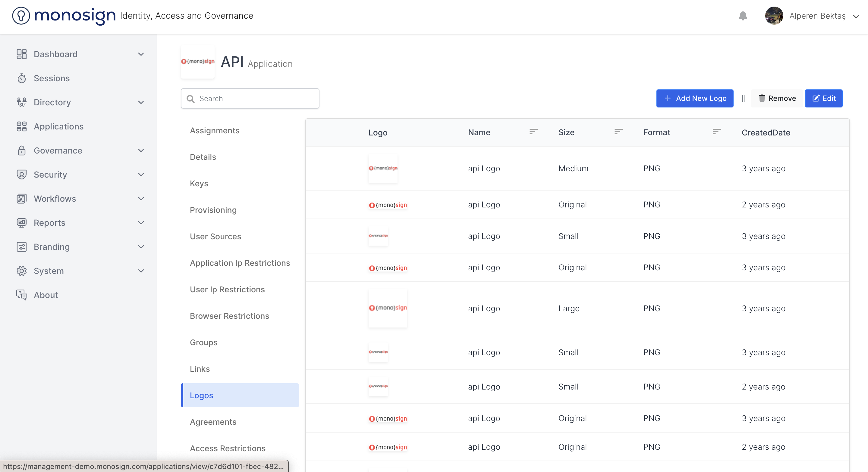The height and width of the screenshot is (472, 868).
Task: Click the Sessions stopwatch icon
Action: (22, 79)
